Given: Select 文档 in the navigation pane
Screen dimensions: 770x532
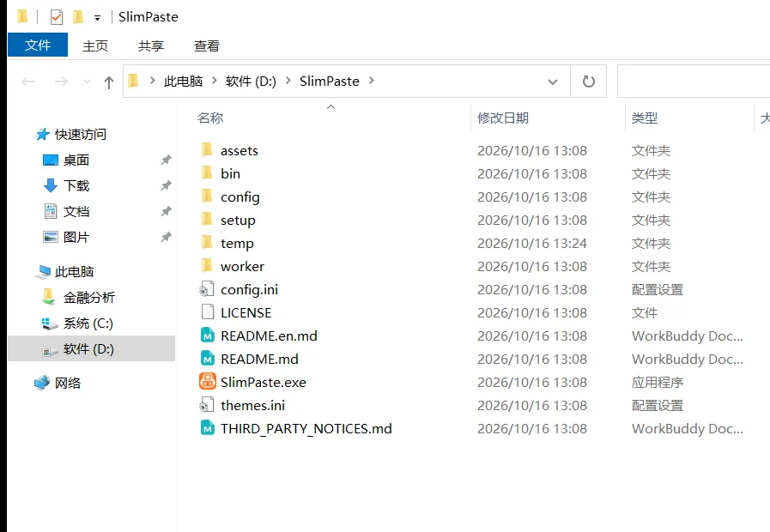Looking at the screenshot, I should (x=76, y=212).
